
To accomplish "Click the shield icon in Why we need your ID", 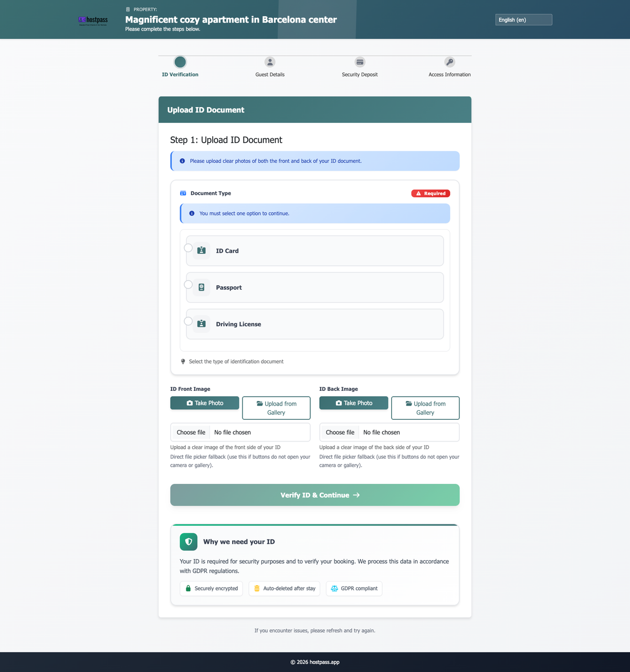I will point(188,542).
